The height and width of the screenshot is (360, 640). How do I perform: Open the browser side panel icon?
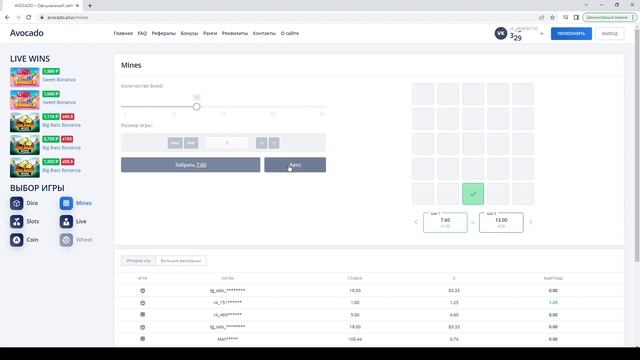click(576, 17)
